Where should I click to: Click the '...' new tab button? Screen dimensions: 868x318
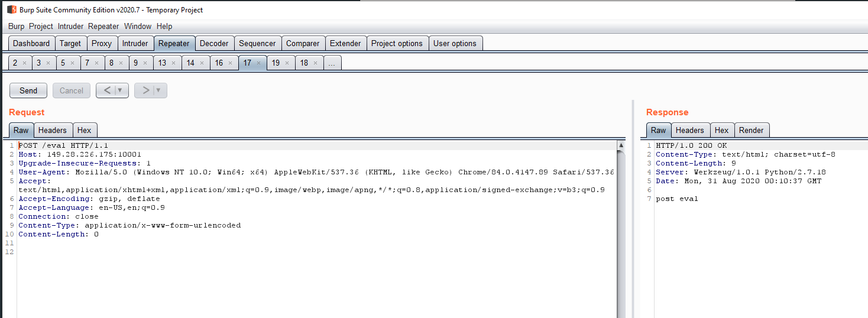[x=332, y=63]
